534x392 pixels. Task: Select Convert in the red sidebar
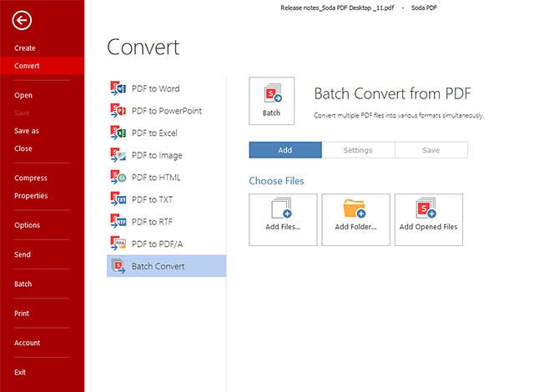(42, 66)
